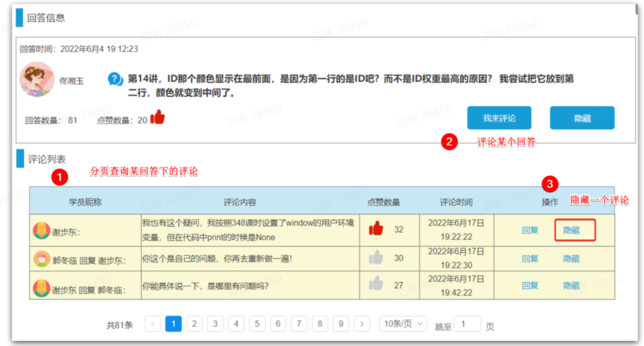Click the 我来评论 button
Image resolution: width=644 pixels, height=346 pixels.
(x=499, y=118)
